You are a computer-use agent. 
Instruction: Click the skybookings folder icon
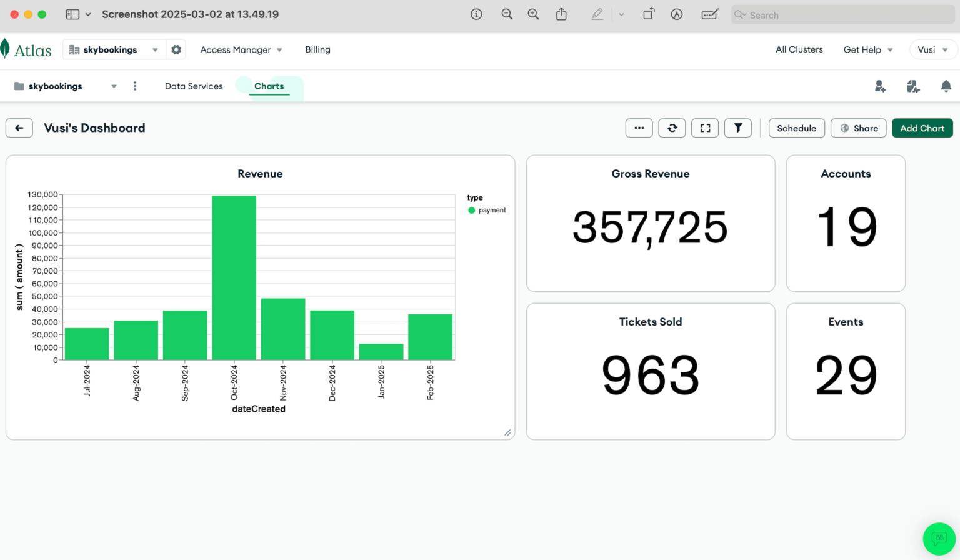pos(19,86)
